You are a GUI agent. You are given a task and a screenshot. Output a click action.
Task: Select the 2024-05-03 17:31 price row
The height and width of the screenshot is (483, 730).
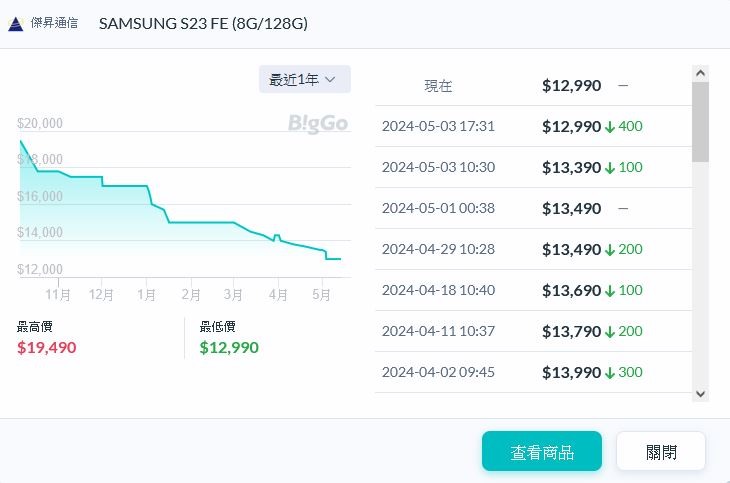tap(534, 126)
